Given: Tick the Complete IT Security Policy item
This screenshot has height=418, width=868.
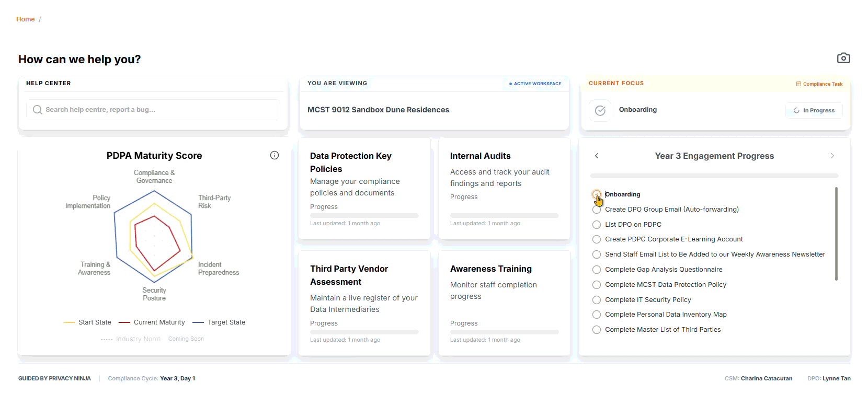Looking at the screenshot, I should (x=597, y=300).
